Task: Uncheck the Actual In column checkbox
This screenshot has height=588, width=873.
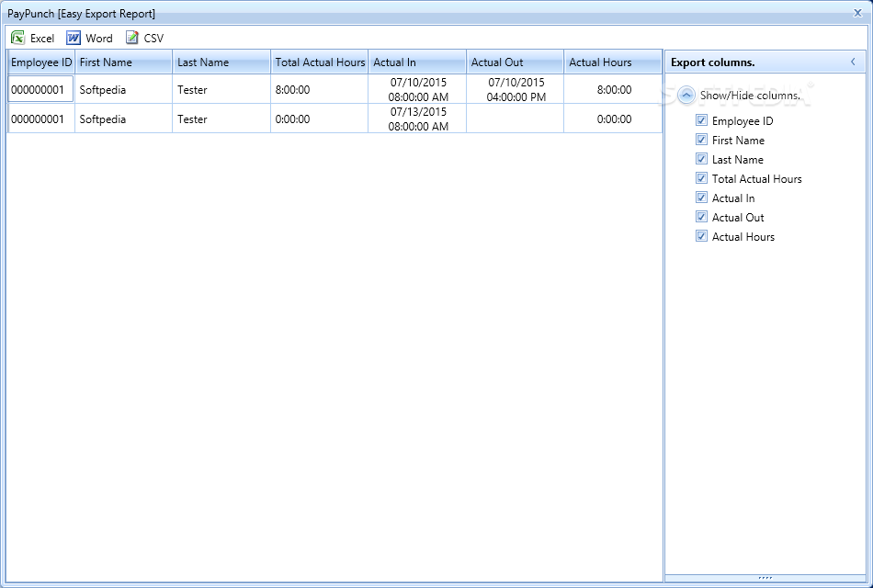Action: 701,198
